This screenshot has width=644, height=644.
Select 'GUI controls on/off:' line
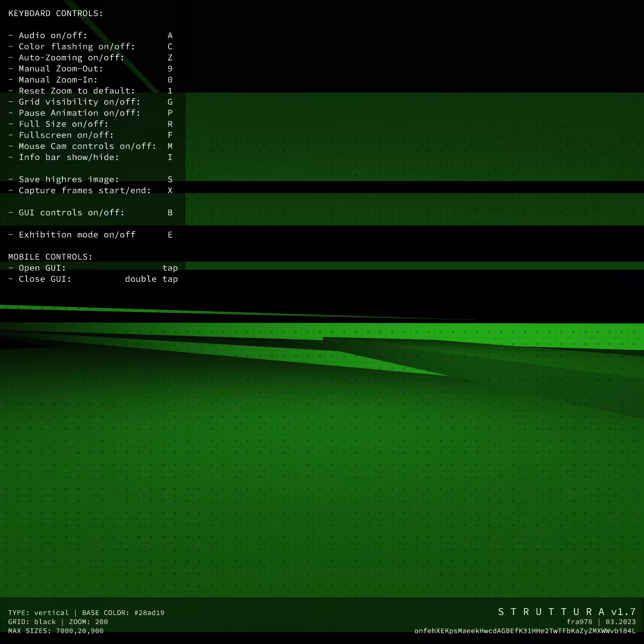point(91,213)
